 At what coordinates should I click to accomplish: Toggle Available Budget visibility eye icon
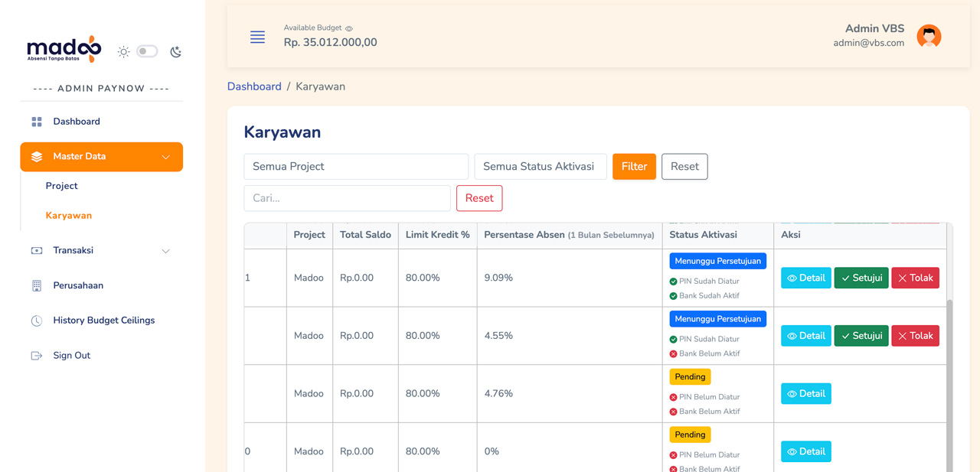349,28
